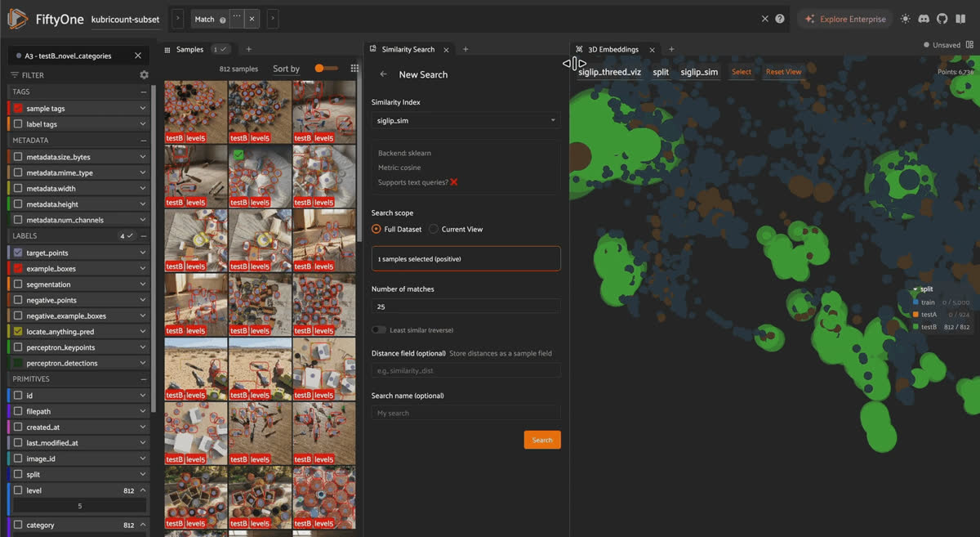Clear saved view A3 - testB_novel_categories
Viewport: 980px width, 537px height.
point(138,56)
